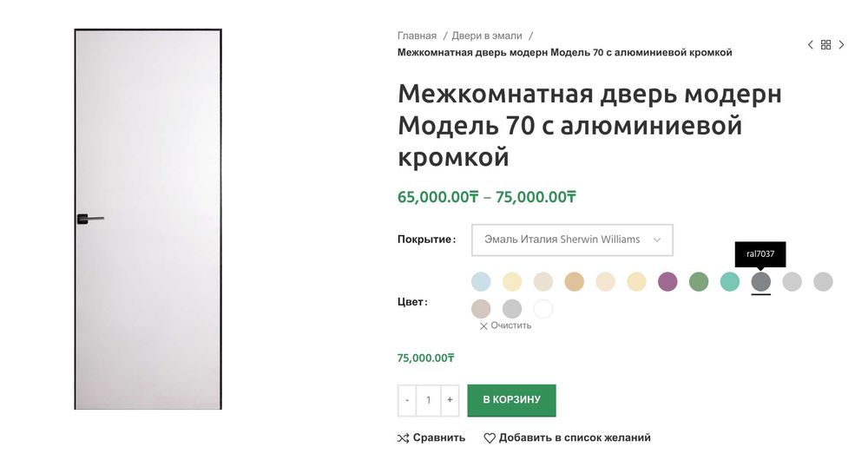Image resolution: width=868 pixels, height=460 pixels.
Task: Go to the previous product arrow
Action: coord(811,45)
